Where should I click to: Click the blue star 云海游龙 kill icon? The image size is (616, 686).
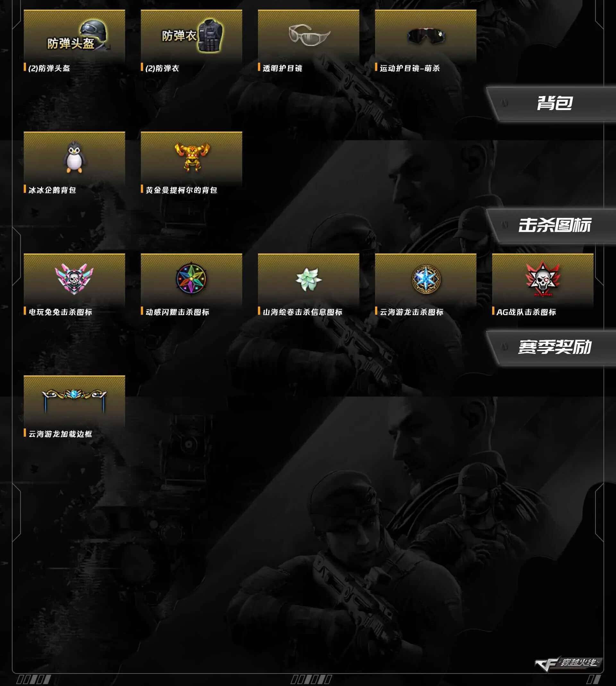(x=425, y=279)
